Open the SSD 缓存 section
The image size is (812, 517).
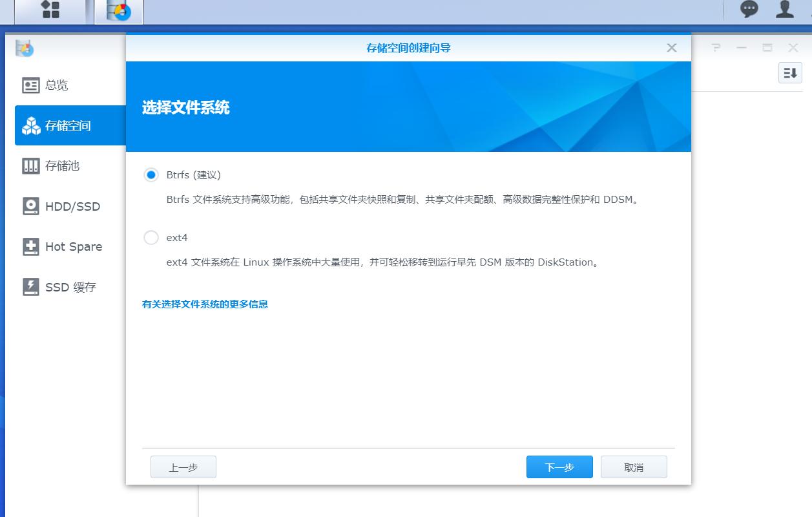tap(30, 287)
